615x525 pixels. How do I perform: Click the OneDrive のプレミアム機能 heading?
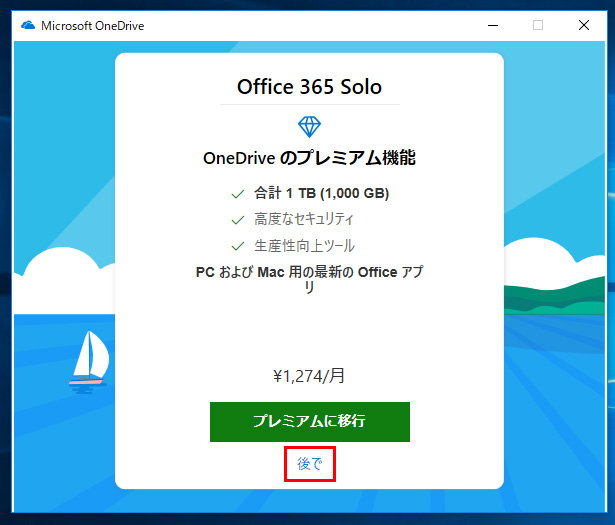coord(309,158)
